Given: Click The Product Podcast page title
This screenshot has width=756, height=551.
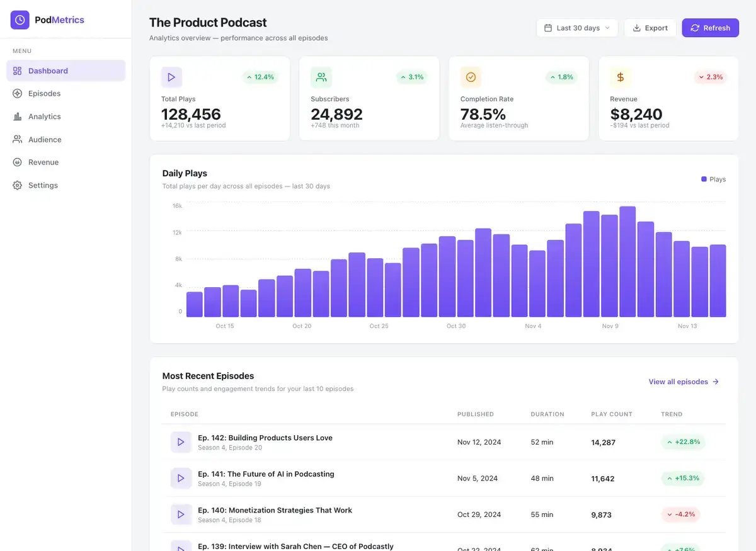Looking at the screenshot, I should 208,23.
